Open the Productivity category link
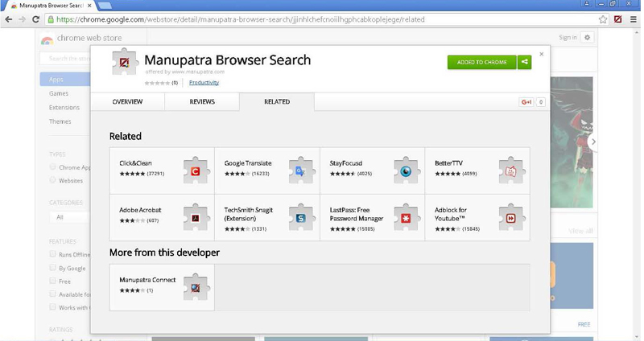 (x=204, y=83)
